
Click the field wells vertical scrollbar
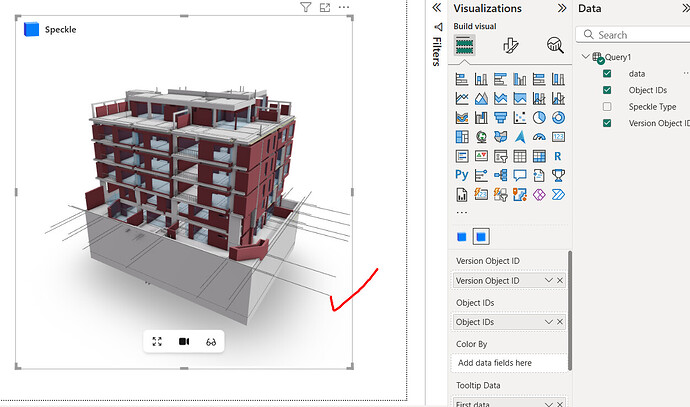click(570, 311)
